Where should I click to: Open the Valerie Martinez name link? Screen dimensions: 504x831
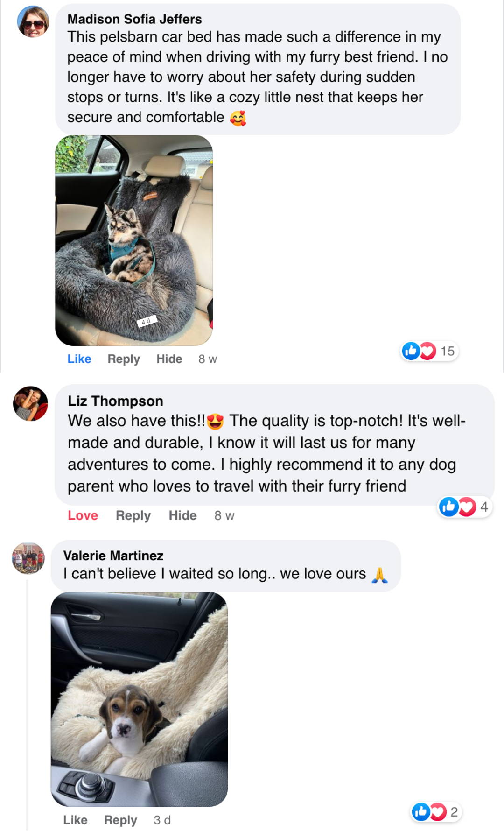(113, 556)
